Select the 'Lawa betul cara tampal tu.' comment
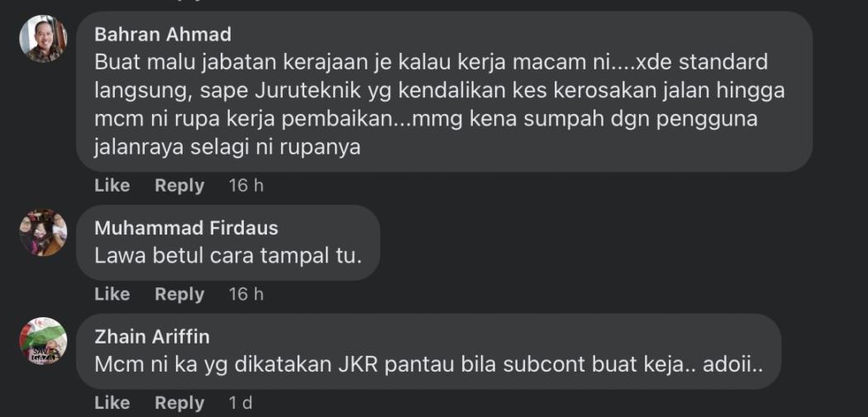The height and width of the screenshot is (417, 868). pos(228,243)
